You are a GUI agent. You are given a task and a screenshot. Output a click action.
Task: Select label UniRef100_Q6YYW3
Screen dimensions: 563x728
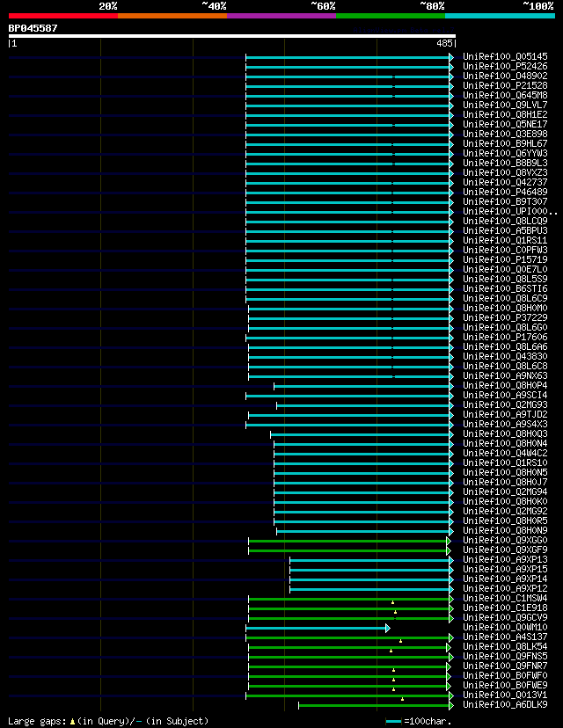coord(505,153)
